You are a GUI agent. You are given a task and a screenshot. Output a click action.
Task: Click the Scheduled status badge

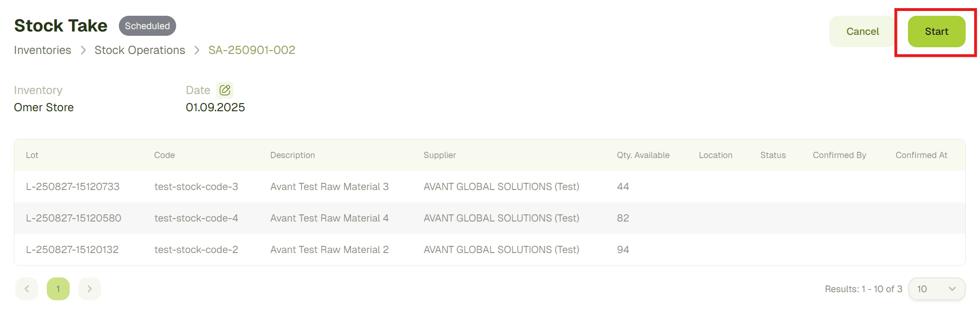147,26
